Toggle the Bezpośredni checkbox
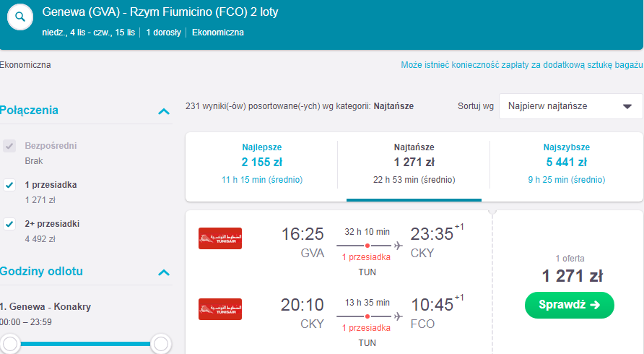 9,146
